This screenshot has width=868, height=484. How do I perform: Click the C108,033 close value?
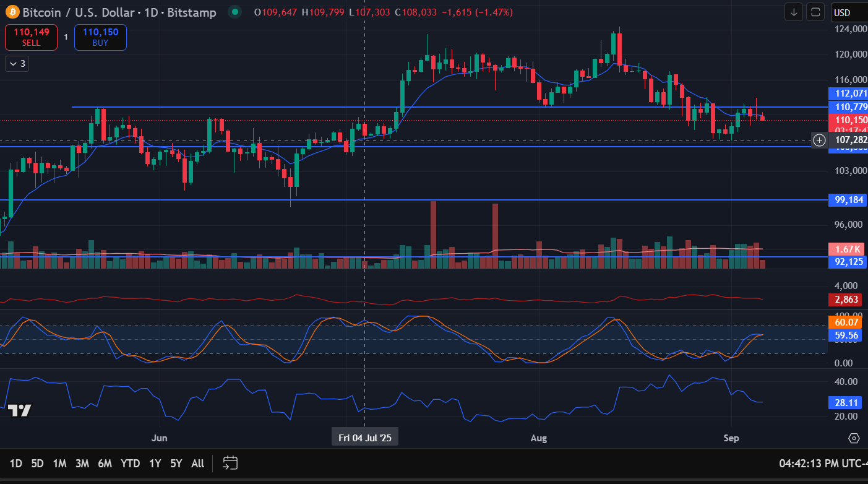[x=416, y=12]
